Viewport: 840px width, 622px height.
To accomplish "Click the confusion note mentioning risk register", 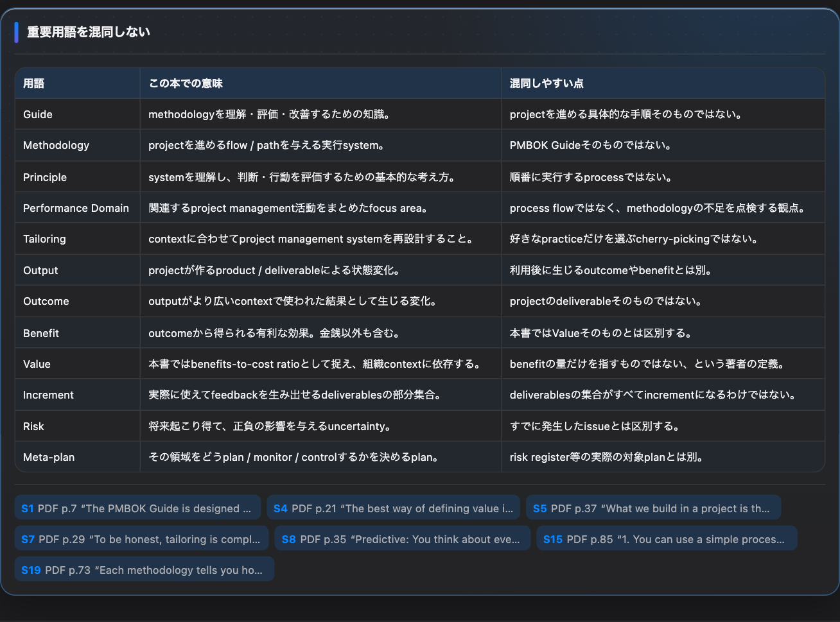I will (663, 457).
